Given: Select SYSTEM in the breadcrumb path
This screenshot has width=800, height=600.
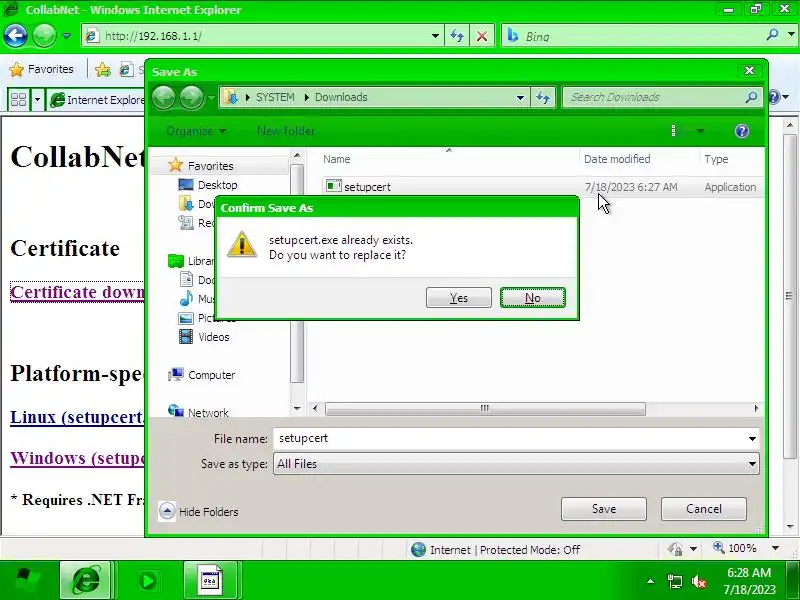Looking at the screenshot, I should (x=275, y=97).
